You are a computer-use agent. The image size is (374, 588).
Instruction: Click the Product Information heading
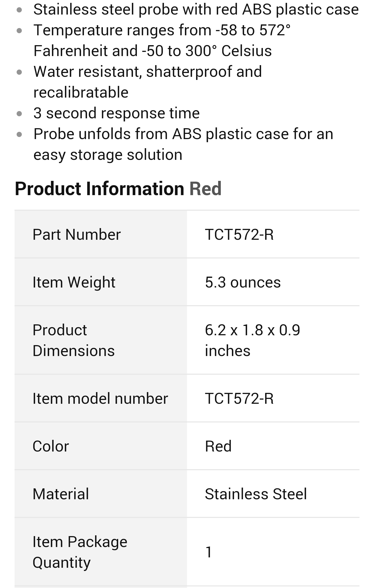point(99,188)
